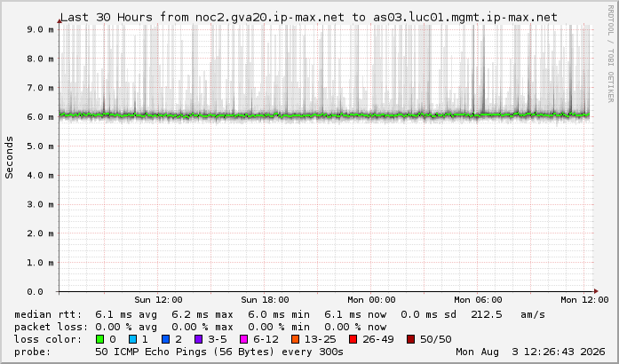
Task: Click the '1.0 m' y-axis value
Action: [x=40, y=263]
